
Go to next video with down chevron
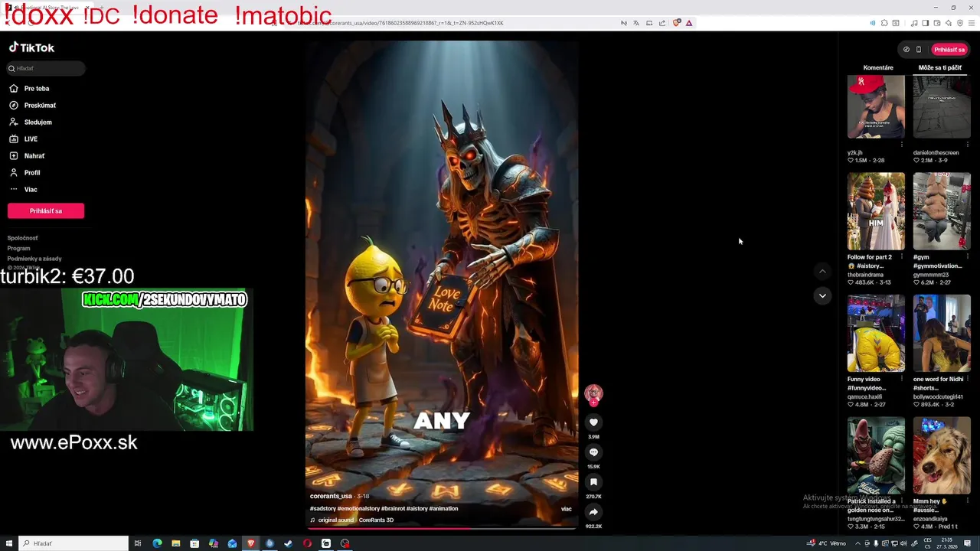pos(822,295)
